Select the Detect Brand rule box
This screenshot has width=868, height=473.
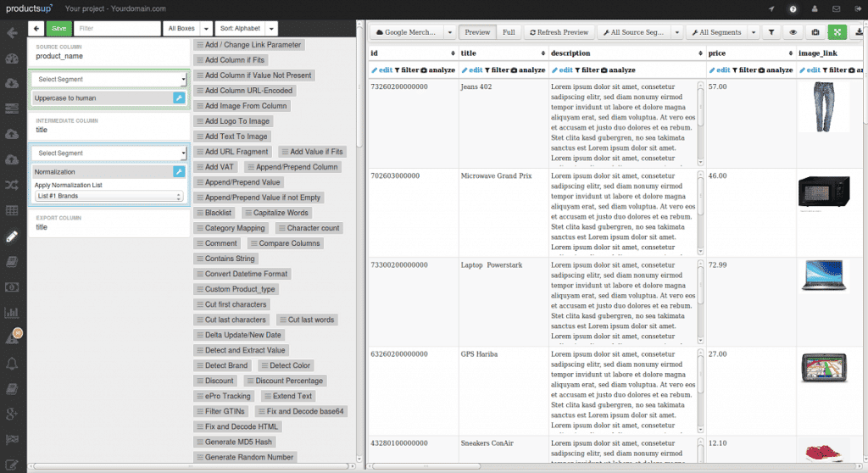point(223,365)
